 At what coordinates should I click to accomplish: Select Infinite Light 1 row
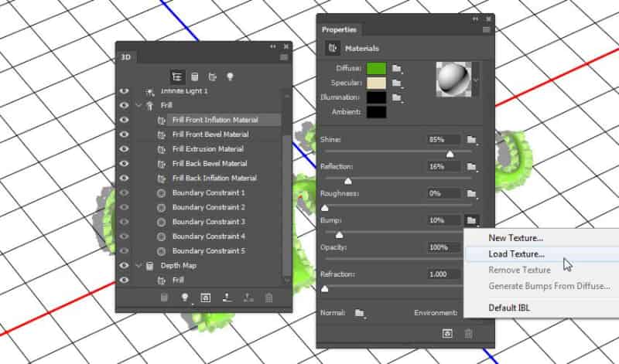pos(184,91)
